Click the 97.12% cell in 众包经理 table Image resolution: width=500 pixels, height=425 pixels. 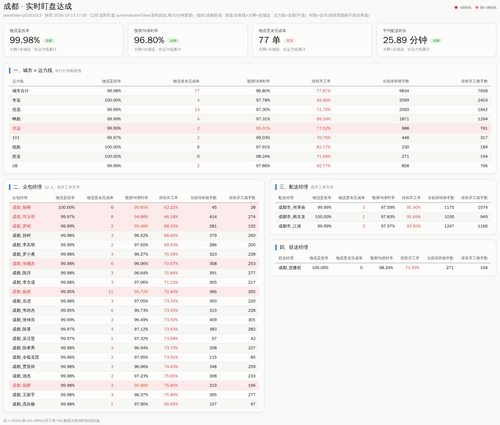(141, 329)
